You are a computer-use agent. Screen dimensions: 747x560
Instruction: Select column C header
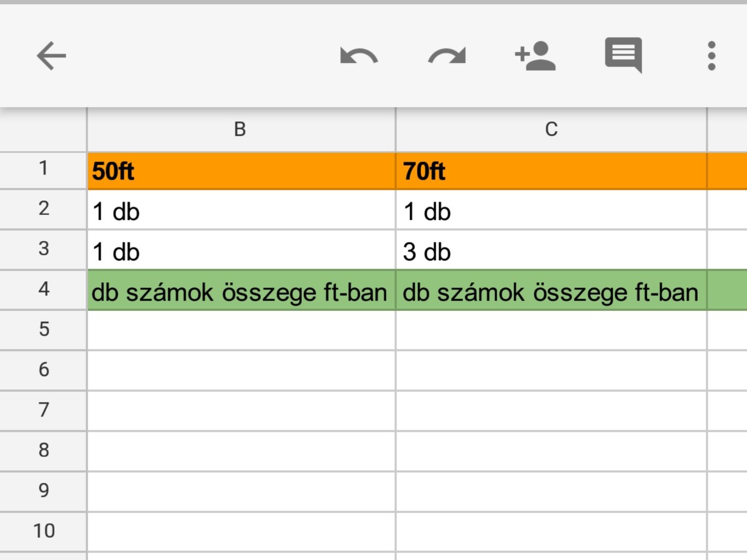(x=551, y=129)
